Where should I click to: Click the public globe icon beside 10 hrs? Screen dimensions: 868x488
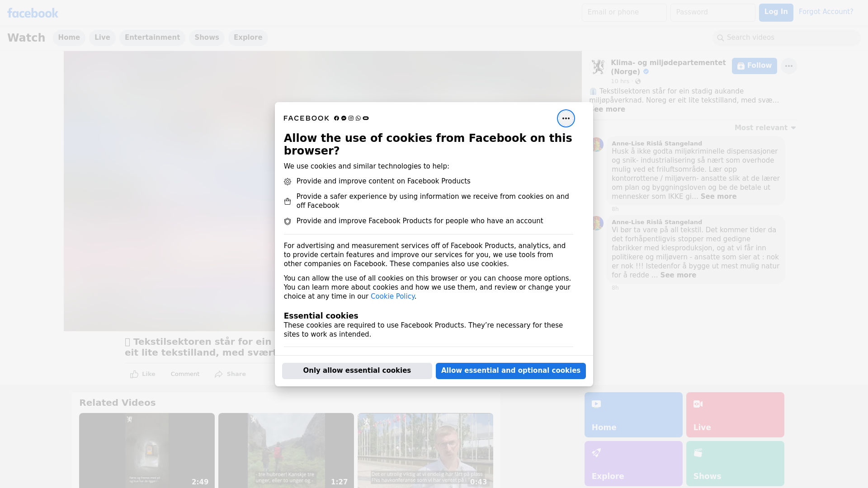[638, 81]
